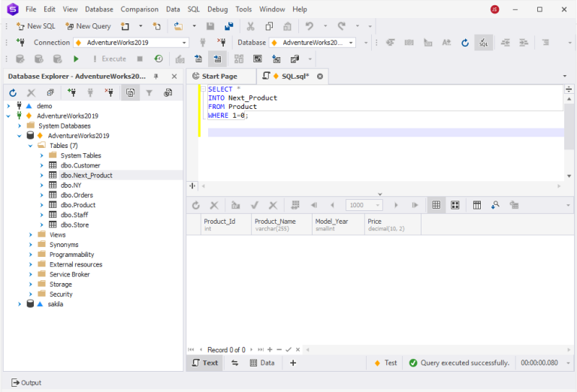577x392 pixels.
Task: Go to next page arrow in results toolbar
Action: click(x=397, y=205)
